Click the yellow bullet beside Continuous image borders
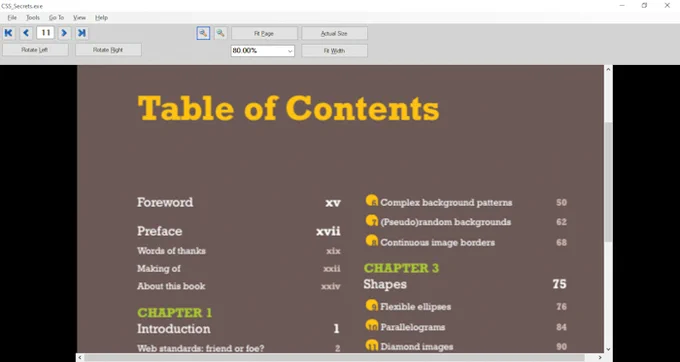The width and height of the screenshot is (680, 362). click(x=372, y=241)
